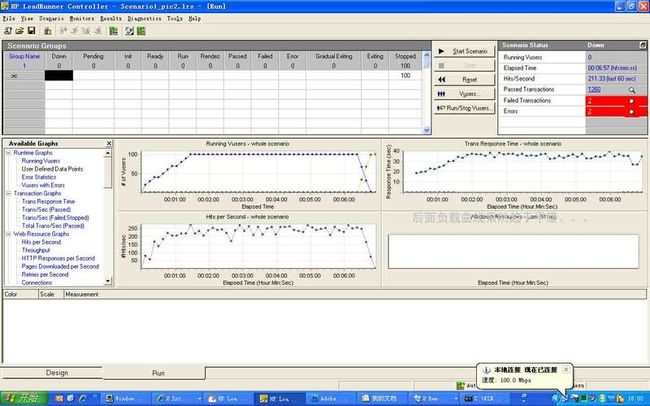
Task: Click Available Graphs scroll down arrow
Action: click(108, 281)
